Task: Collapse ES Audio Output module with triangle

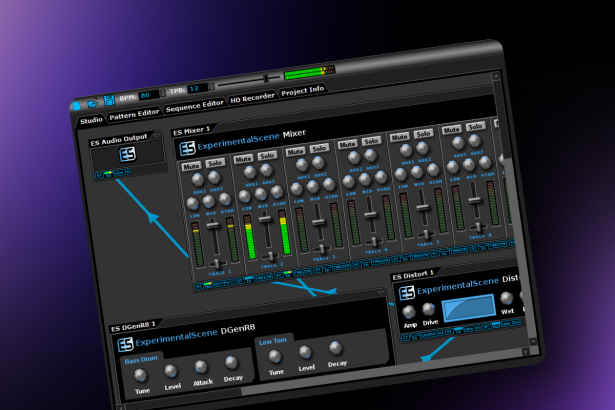Action: pyautogui.click(x=157, y=136)
